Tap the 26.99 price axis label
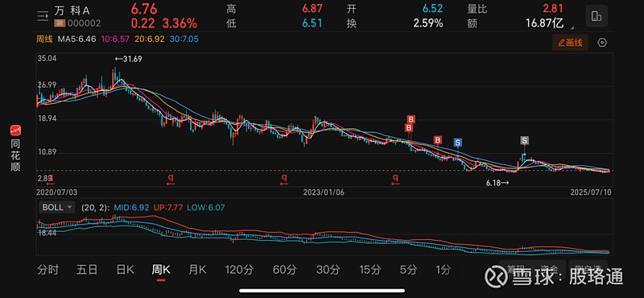 coord(47,85)
